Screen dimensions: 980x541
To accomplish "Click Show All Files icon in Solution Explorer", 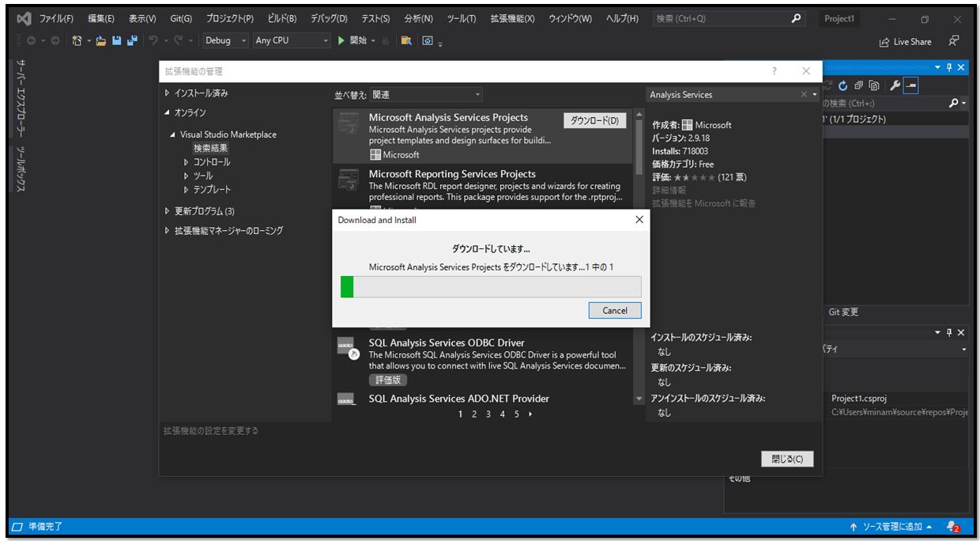I will pyautogui.click(x=874, y=85).
